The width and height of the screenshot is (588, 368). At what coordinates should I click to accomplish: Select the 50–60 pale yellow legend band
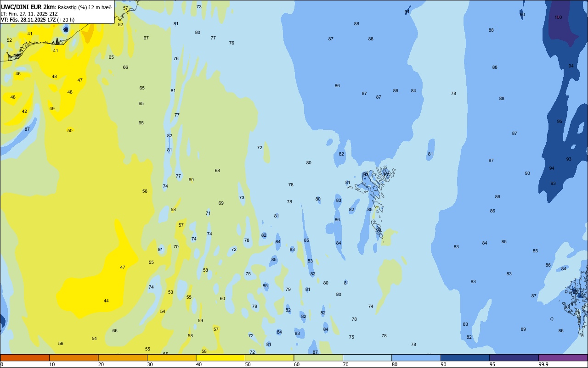[x=269, y=357]
